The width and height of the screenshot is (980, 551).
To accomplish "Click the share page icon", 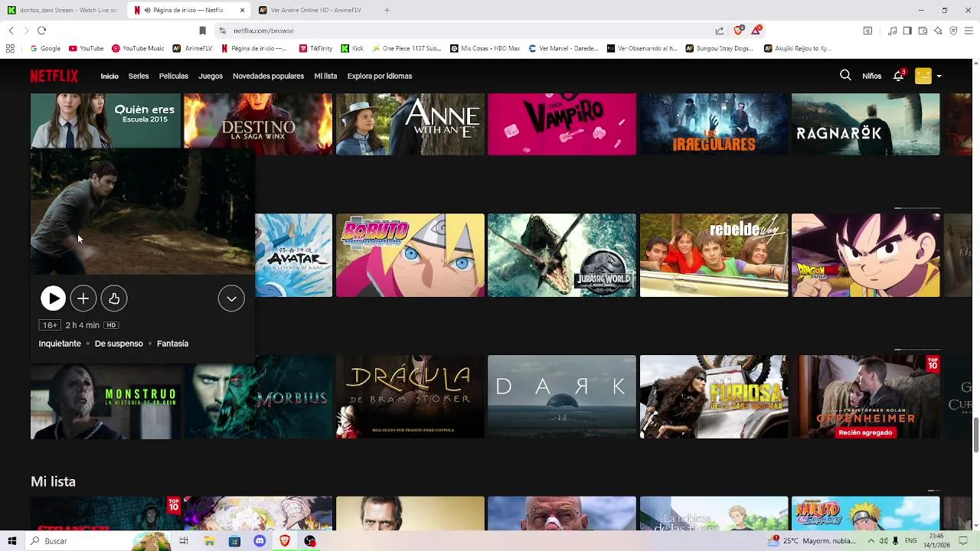I will [x=720, y=31].
